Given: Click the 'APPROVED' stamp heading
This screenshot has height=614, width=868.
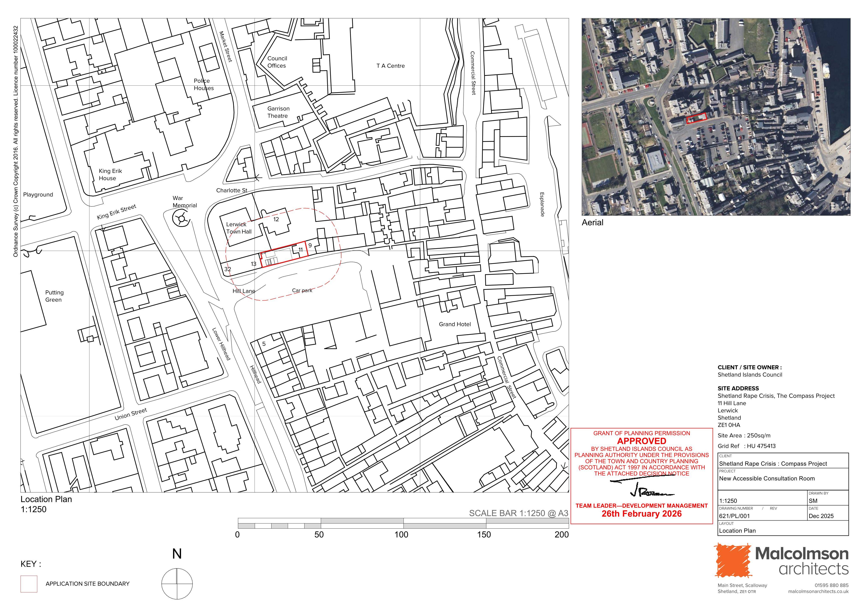Looking at the screenshot, I should point(641,441).
